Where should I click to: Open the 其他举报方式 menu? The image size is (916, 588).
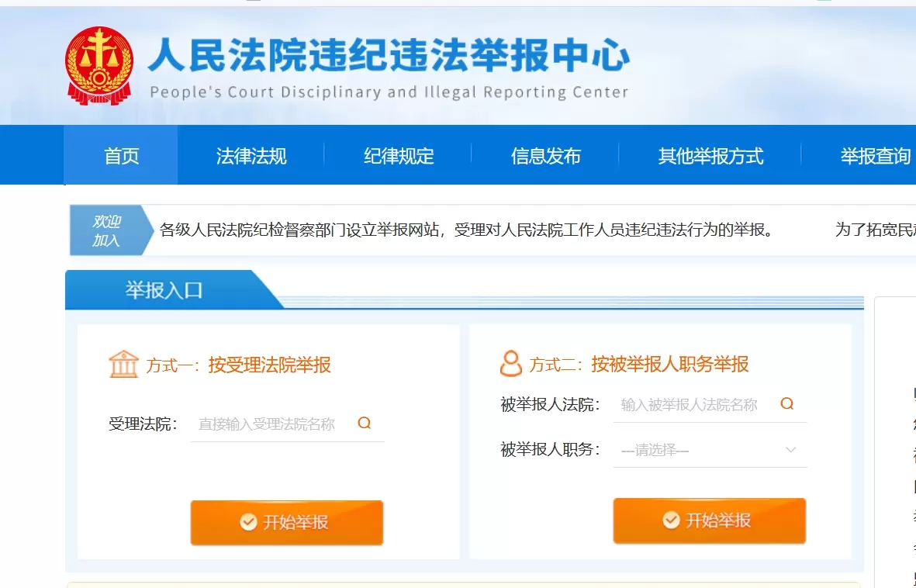tap(710, 155)
